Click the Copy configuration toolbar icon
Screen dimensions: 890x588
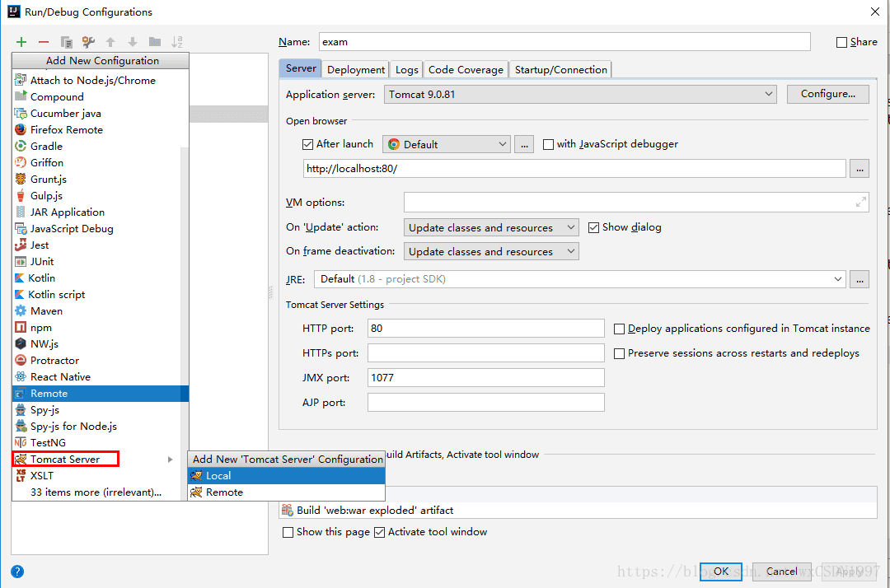pyautogui.click(x=67, y=42)
